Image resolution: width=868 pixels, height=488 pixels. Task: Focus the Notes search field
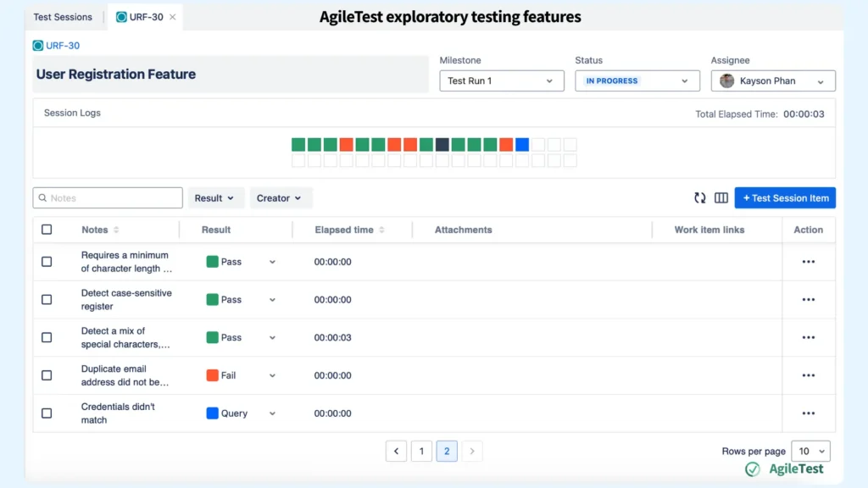tap(108, 197)
